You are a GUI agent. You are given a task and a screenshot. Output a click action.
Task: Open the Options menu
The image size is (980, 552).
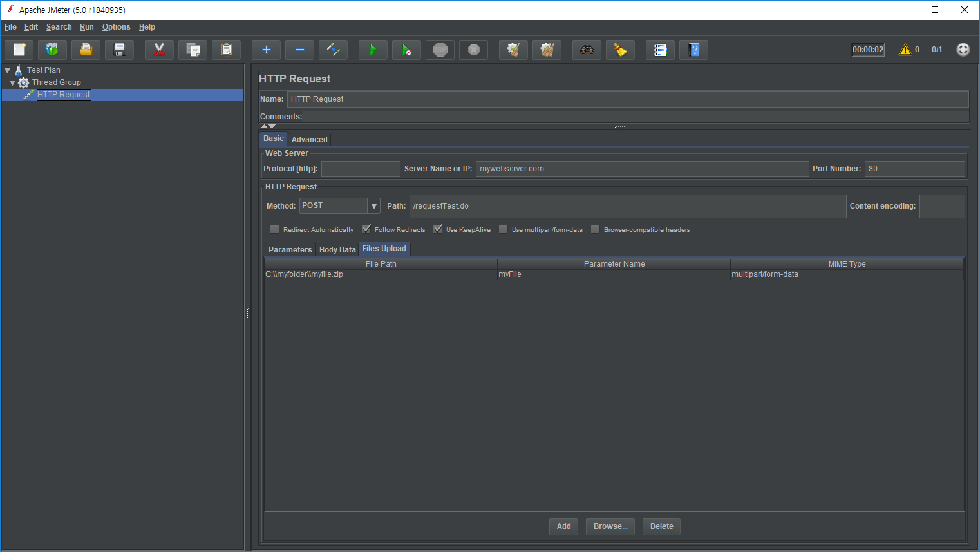tap(116, 27)
